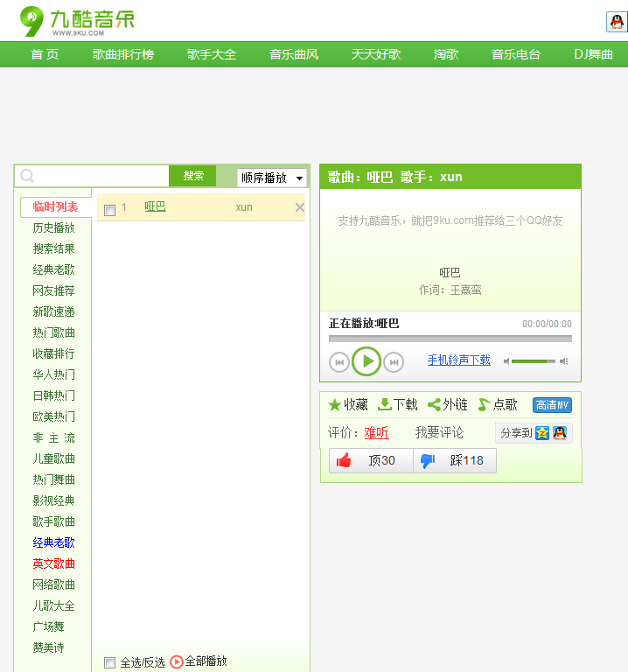Select the 历史播放 sidebar tab
The image size is (628, 672).
click(54, 227)
